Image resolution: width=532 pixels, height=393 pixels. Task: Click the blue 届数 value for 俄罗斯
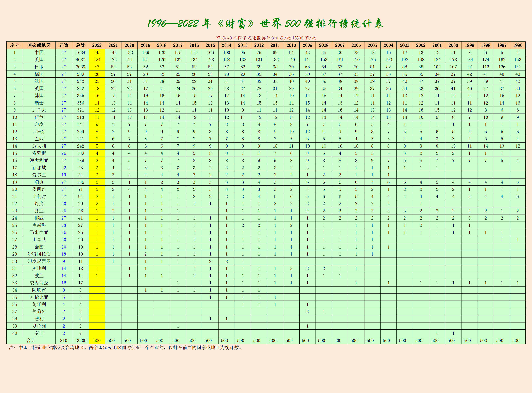(x=64, y=153)
